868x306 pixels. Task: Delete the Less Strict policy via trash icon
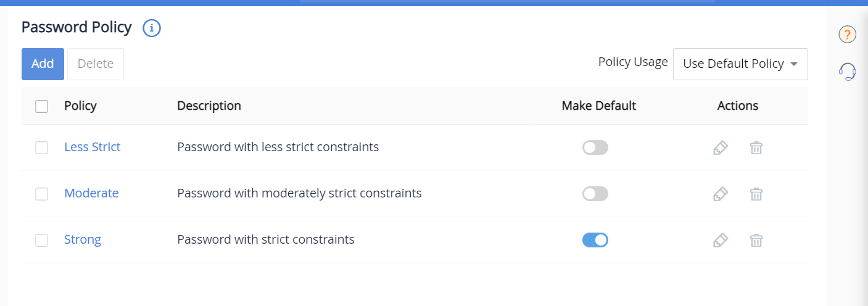tap(756, 147)
